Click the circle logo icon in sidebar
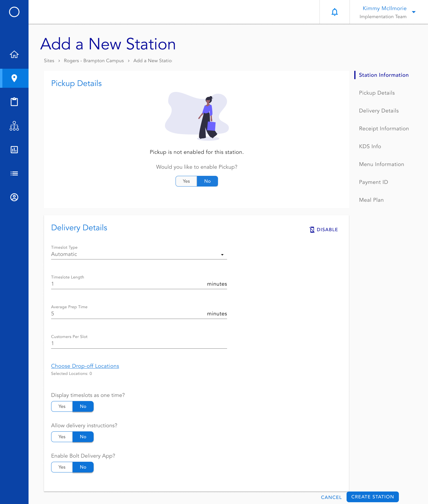 pyautogui.click(x=14, y=12)
